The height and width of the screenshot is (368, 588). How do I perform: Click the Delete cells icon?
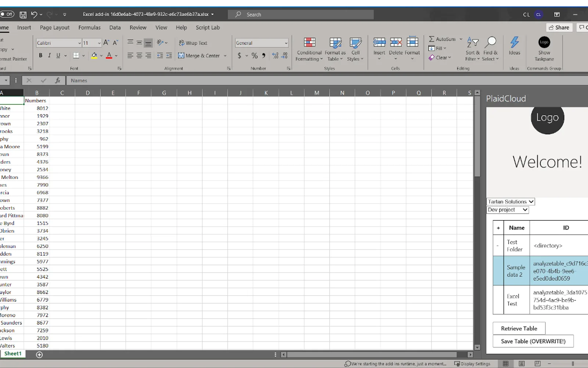click(396, 42)
